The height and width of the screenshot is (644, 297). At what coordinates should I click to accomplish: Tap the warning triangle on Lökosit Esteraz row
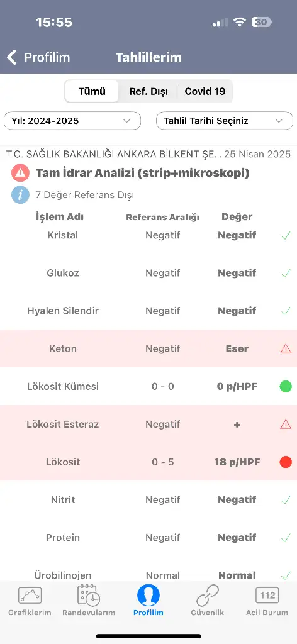coord(286,425)
